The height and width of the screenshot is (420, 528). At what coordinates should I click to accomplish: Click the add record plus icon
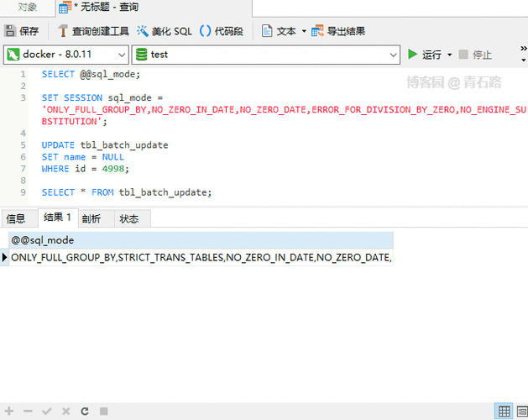coord(9,412)
